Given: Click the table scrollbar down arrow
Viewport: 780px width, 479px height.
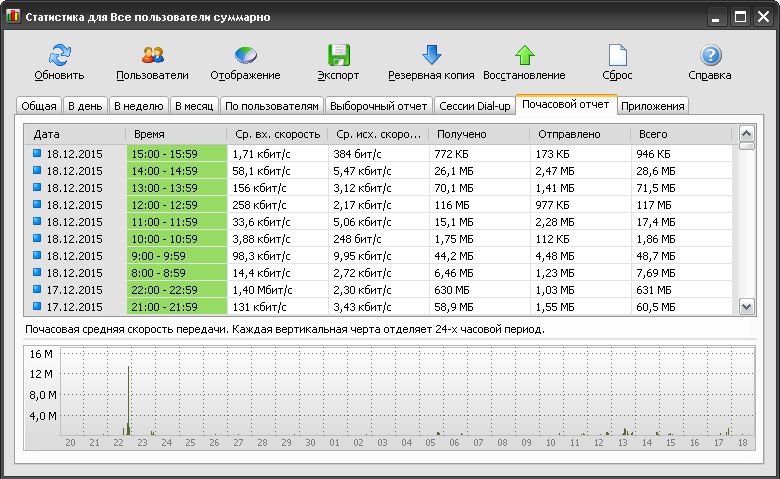Looking at the screenshot, I should 746,306.
